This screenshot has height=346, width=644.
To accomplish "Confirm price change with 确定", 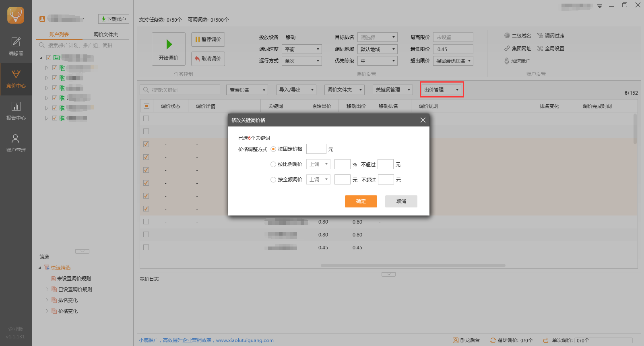I will [361, 201].
